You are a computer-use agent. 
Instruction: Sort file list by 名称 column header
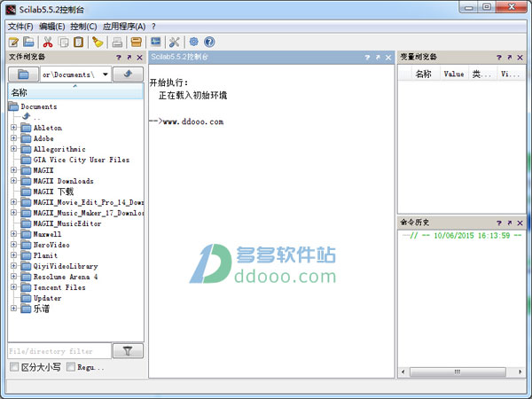75,92
